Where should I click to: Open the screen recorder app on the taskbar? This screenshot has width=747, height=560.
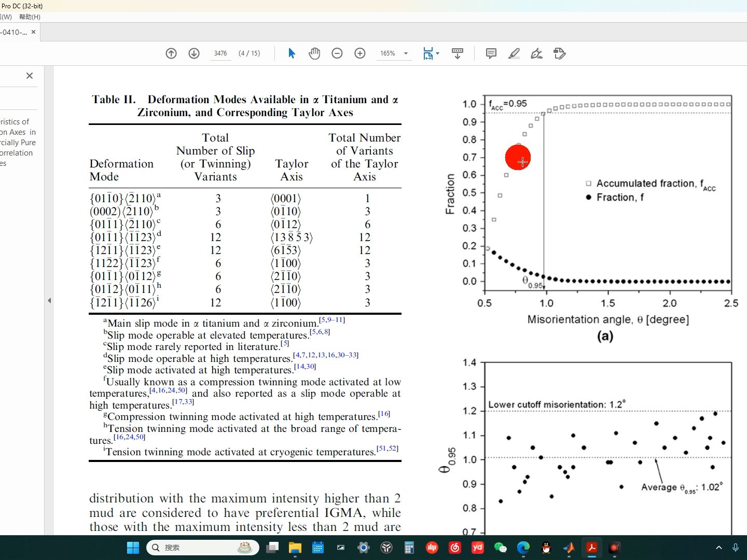coord(615,548)
